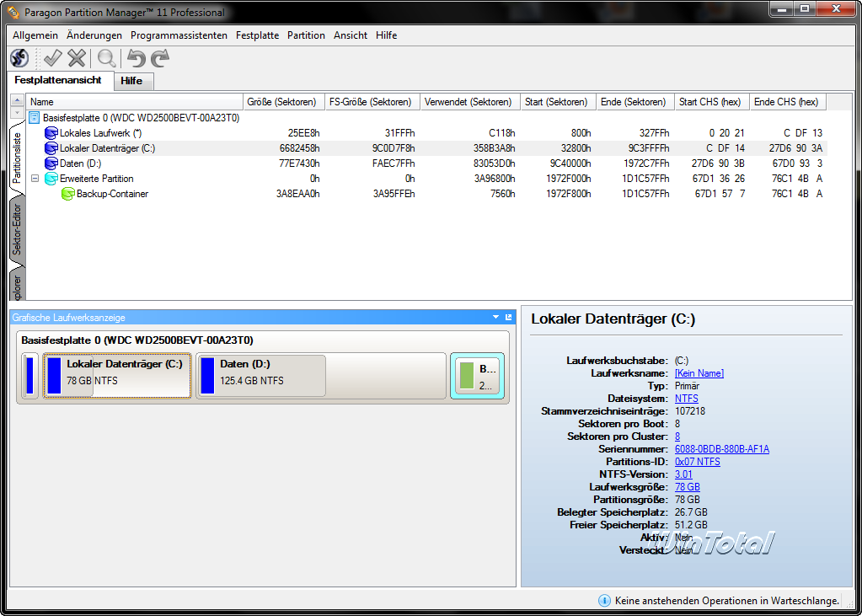Click the Ende CHS (hex) column header
862x616 pixels.
pos(788,102)
